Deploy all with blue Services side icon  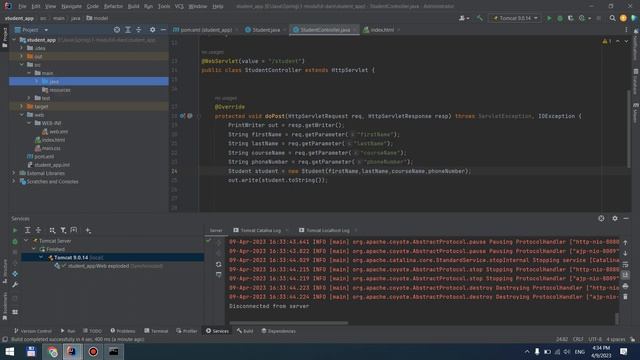point(15,274)
